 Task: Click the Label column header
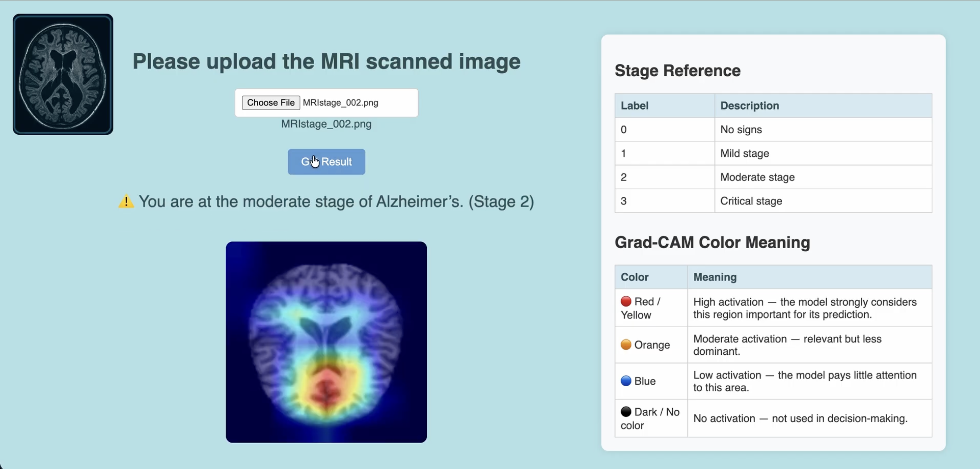point(634,106)
